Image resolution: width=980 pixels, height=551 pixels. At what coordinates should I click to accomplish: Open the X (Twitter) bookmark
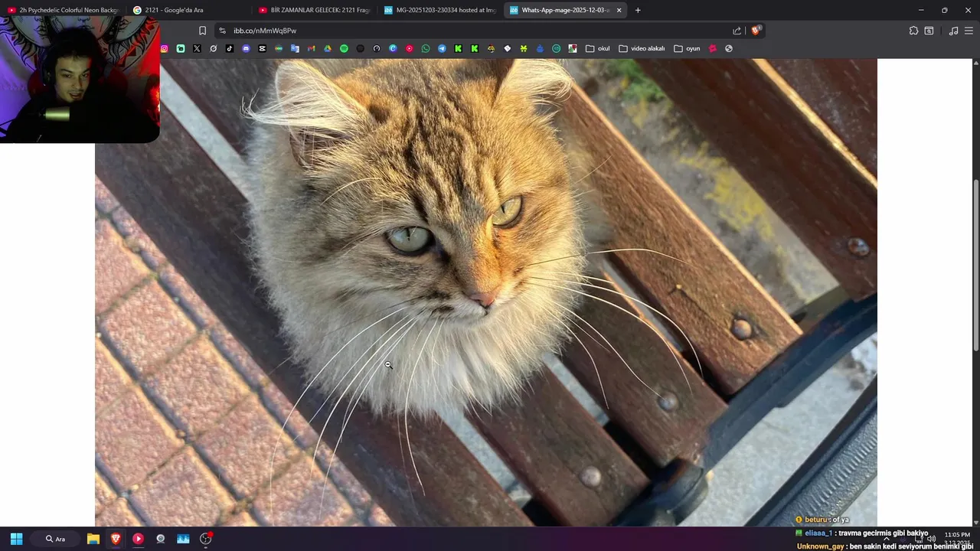[197, 48]
